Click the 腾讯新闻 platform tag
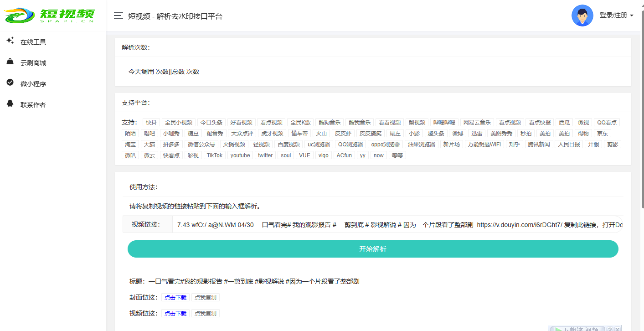The height and width of the screenshot is (331, 644). (x=539, y=145)
